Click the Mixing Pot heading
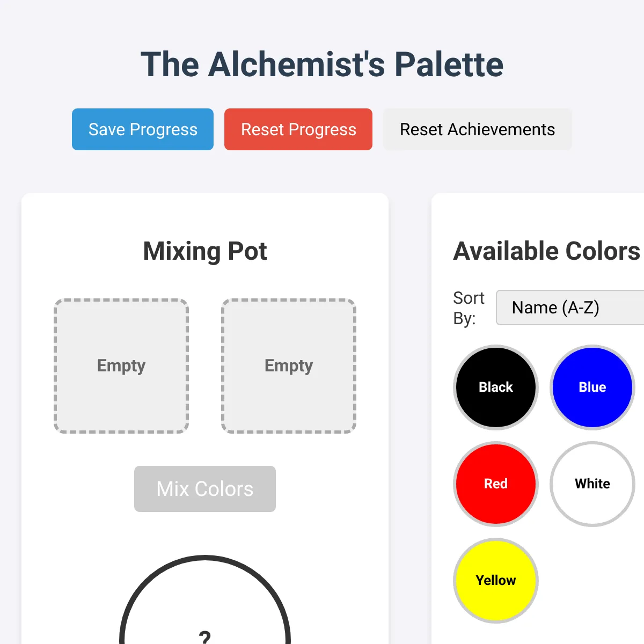The width and height of the screenshot is (644, 644). [205, 251]
